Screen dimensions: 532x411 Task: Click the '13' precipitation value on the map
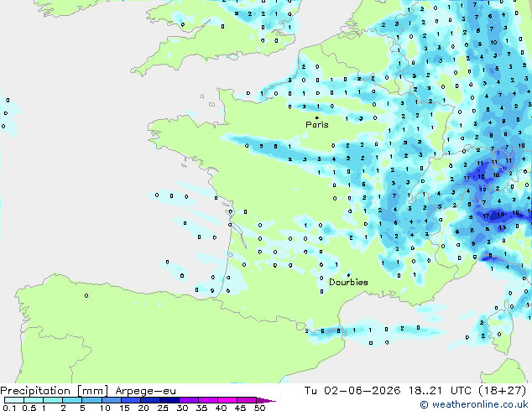503,228
